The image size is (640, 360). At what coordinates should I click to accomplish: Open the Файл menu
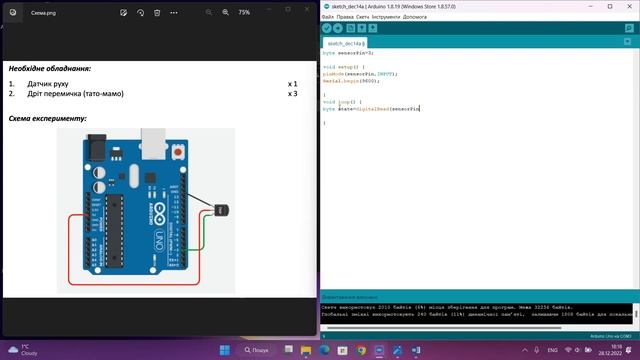[x=328, y=17]
